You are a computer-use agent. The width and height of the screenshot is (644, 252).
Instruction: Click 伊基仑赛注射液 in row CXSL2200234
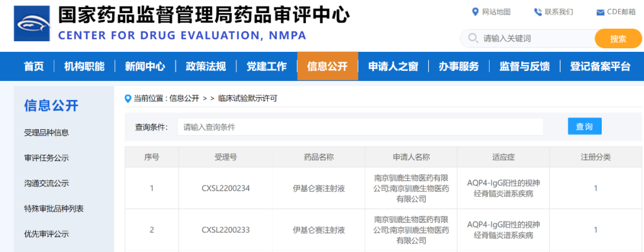coord(318,189)
